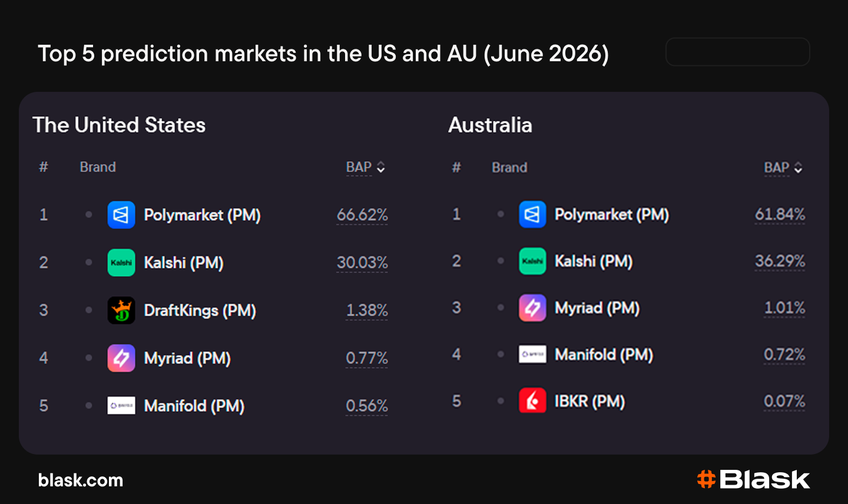Click the #Blask logo in bottom corner
Viewport: 848px width, 504px height.
753,479
